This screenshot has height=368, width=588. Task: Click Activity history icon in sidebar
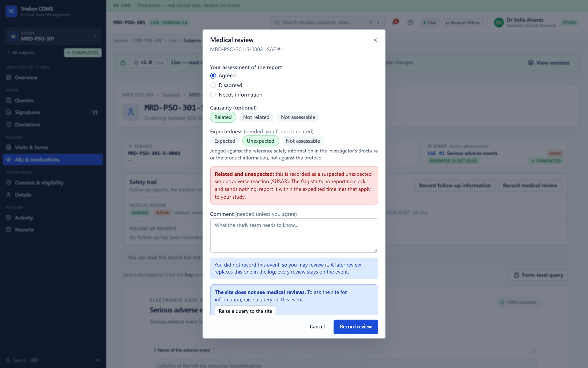pyautogui.click(x=9, y=218)
